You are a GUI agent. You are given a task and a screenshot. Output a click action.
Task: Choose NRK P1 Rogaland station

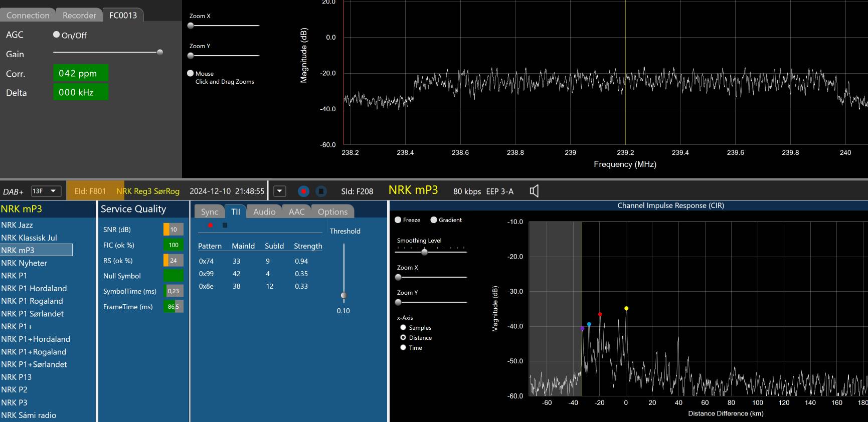click(32, 301)
